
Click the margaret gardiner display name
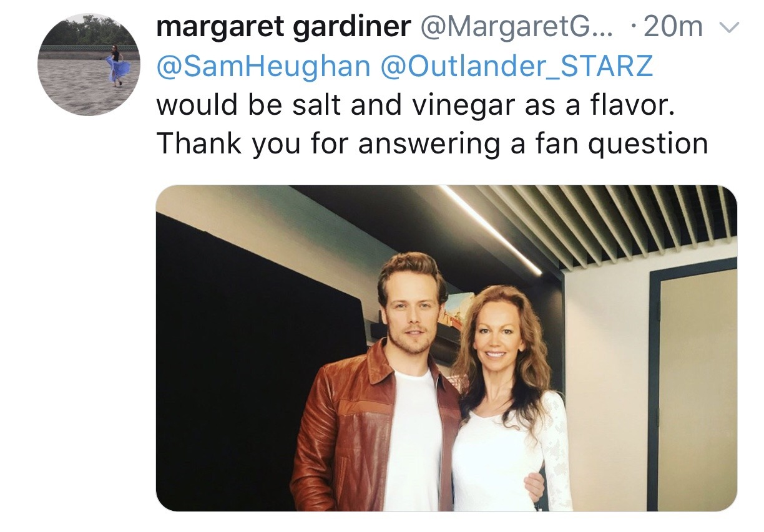(x=283, y=27)
